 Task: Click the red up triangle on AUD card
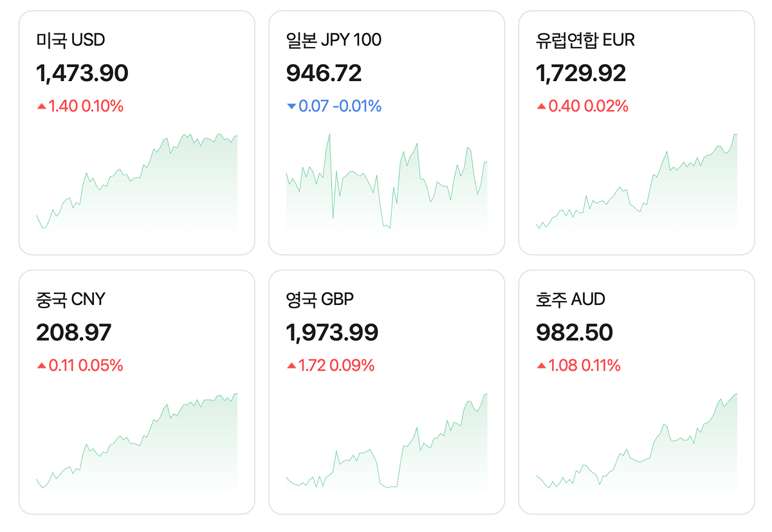541,366
